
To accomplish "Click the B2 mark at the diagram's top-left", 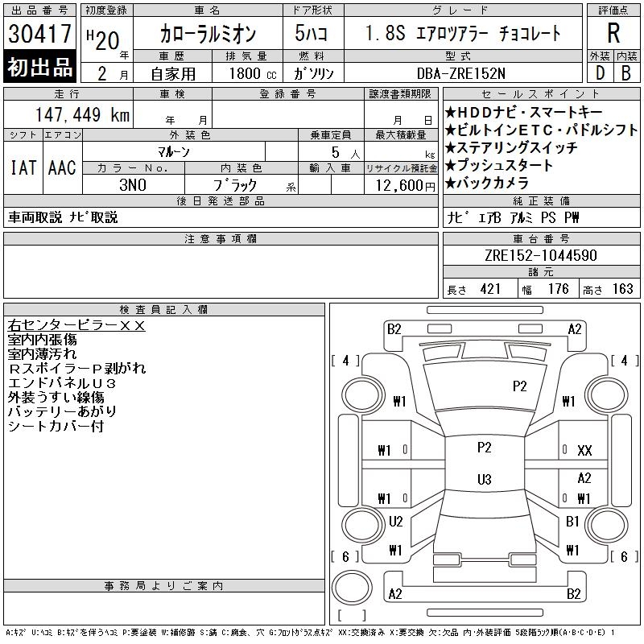I will click(394, 328).
